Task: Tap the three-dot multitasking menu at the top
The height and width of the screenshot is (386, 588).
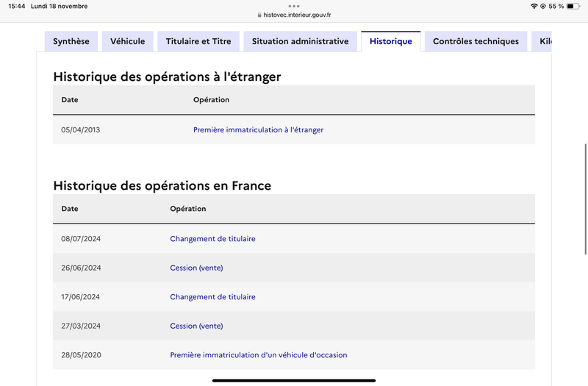Action: click(x=294, y=6)
